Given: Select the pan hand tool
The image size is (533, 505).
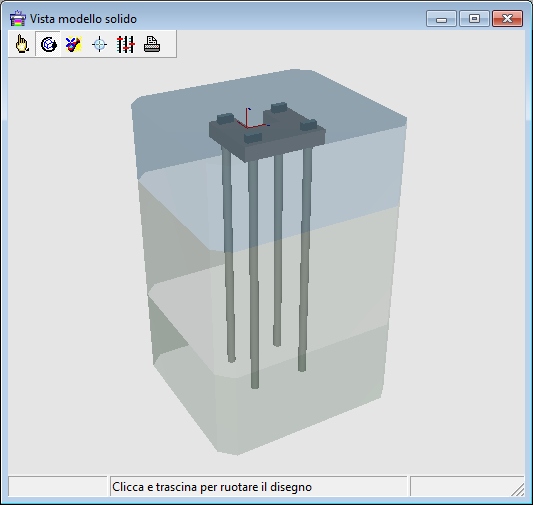Looking at the screenshot, I should [22, 44].
